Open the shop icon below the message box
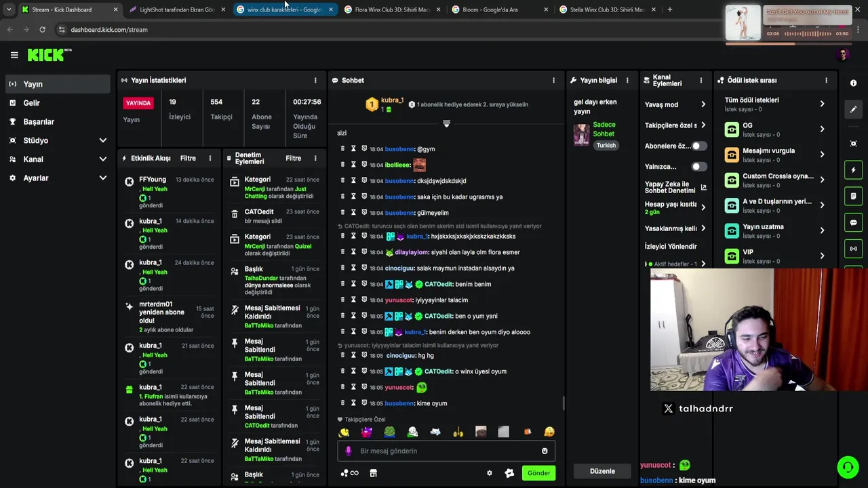The height and width of the screenshot is (488, 868). click(x=373, y=473)
